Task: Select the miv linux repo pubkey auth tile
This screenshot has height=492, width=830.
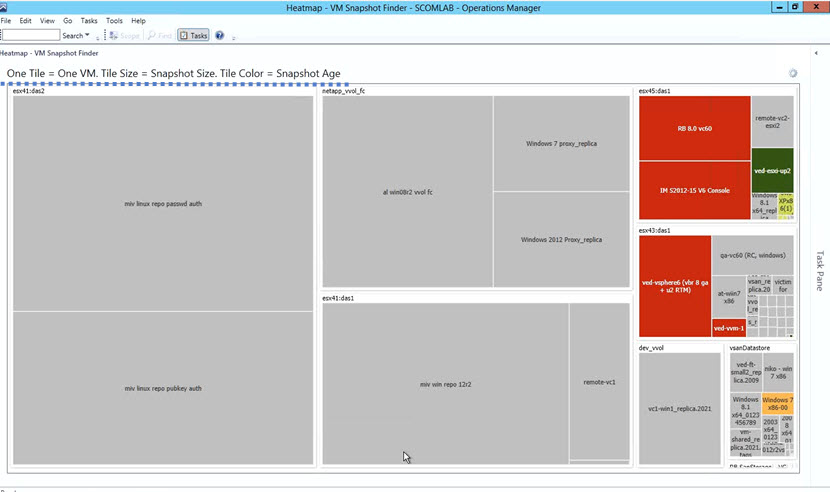Action: click(x=163, y=388)
